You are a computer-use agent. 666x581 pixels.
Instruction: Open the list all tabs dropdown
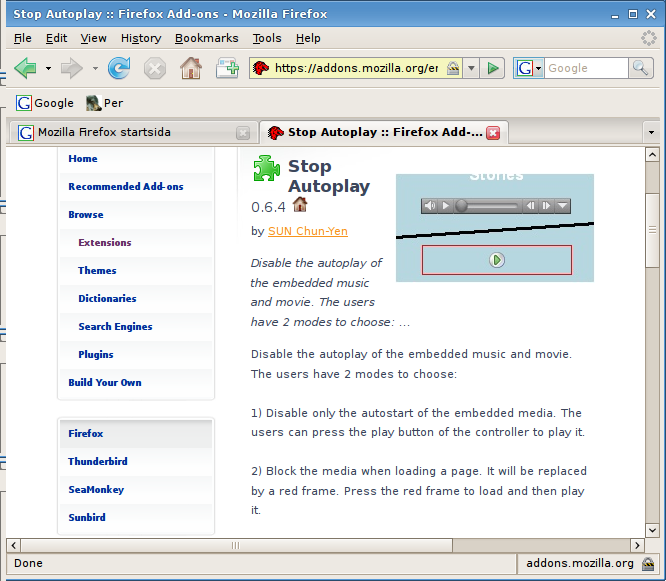coord(651,133)
